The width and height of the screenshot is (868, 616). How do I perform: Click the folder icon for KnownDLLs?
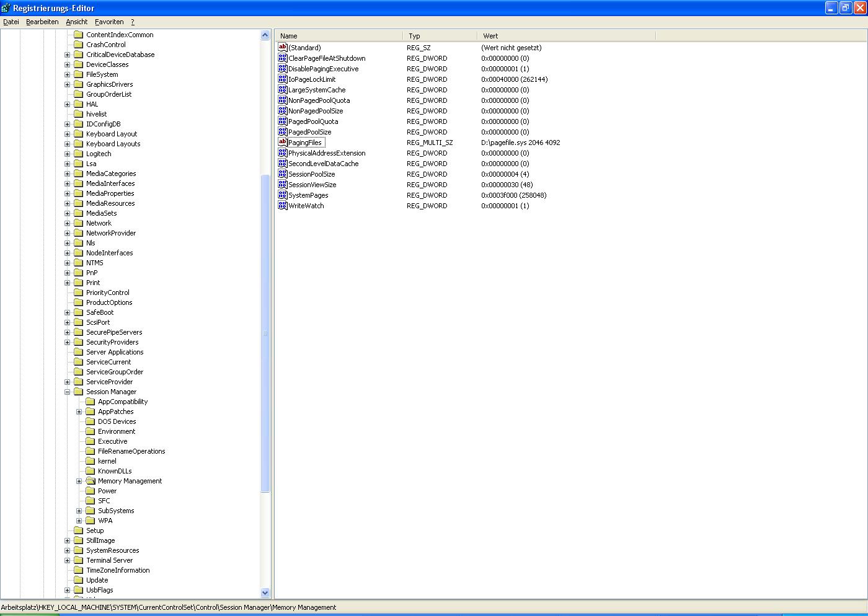coord(91,471)
